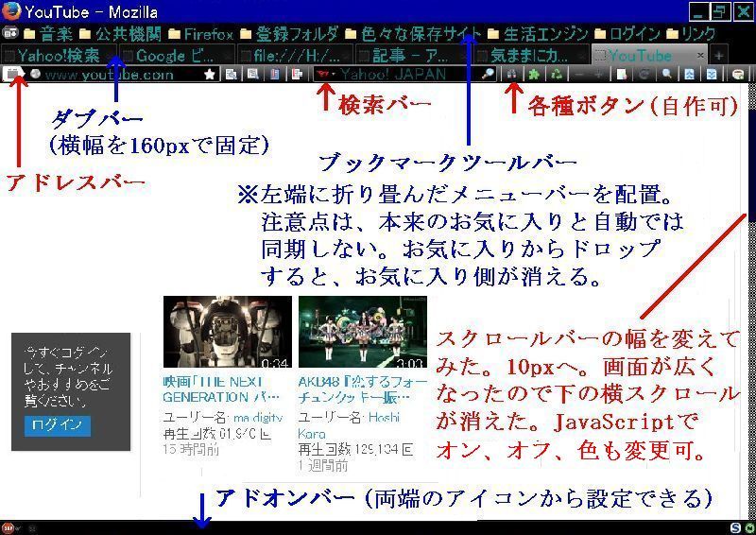
Task: Open a new tab with plus button
Action: point(719,56)
